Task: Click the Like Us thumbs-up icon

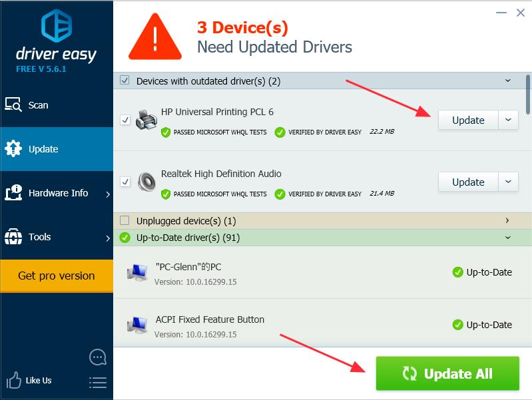Action: click(14, 381)
